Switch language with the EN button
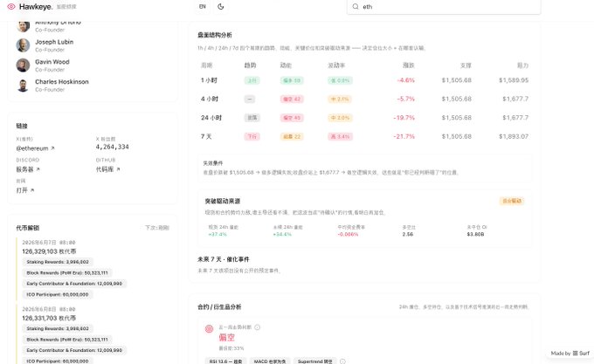 (203, 6)
